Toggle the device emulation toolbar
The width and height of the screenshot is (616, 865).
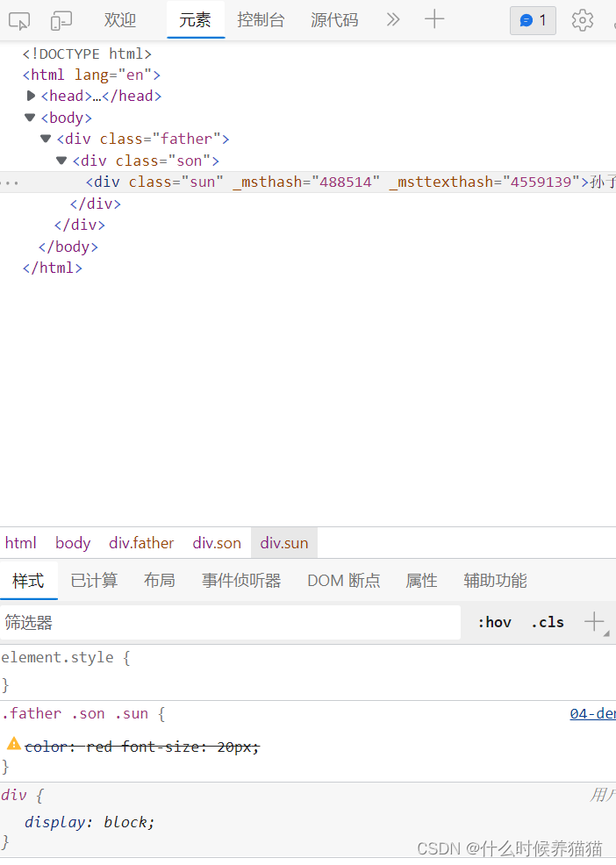60,19
